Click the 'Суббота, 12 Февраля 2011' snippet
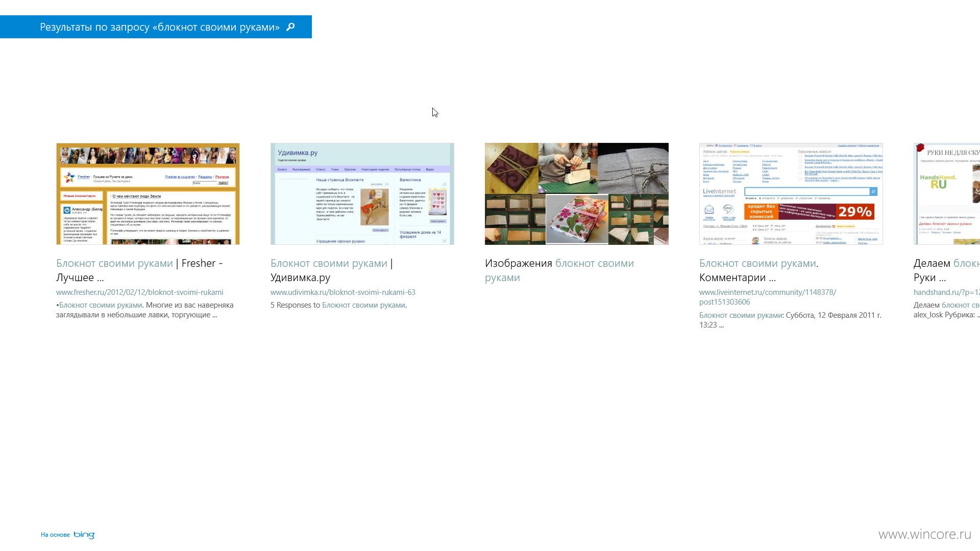The height and width of the screenshot is (551, 980). tap(790, 320)
